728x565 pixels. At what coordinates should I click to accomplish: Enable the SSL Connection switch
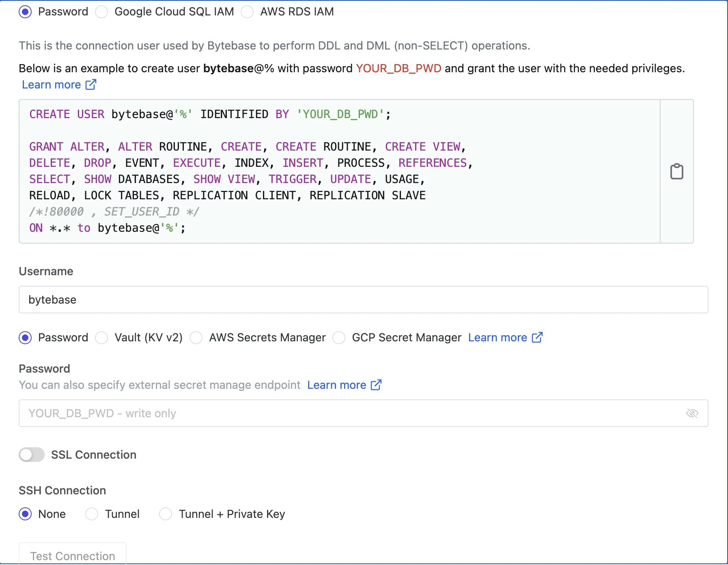tap(32, 455)
